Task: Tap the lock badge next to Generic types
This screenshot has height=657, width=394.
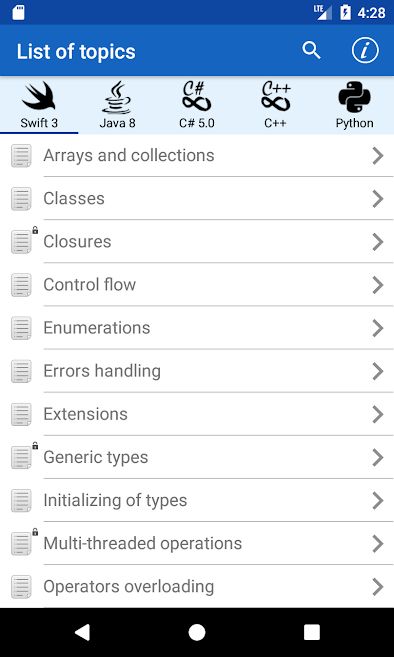Action: (x=35, y=446)
